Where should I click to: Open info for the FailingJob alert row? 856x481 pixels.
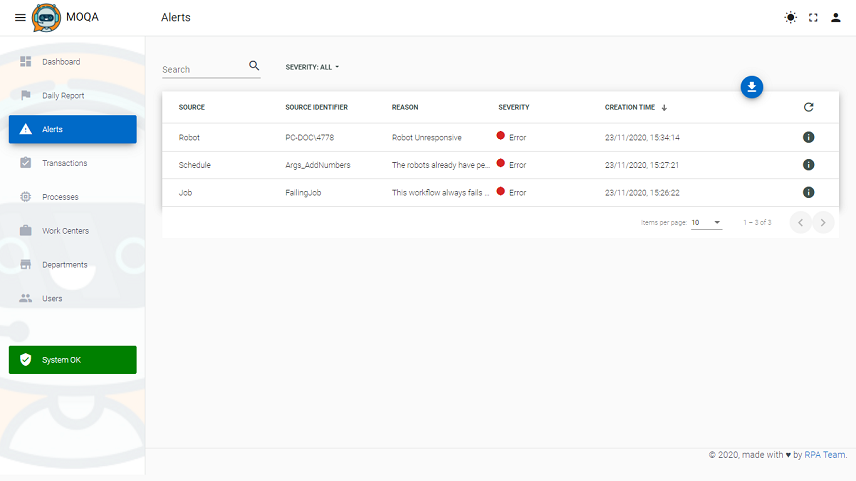tap(809, 192)
